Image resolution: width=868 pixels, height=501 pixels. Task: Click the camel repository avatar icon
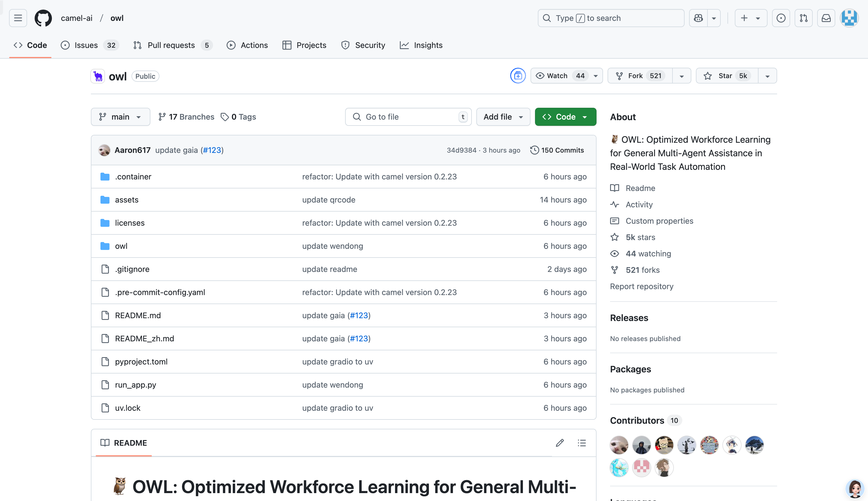98,76
